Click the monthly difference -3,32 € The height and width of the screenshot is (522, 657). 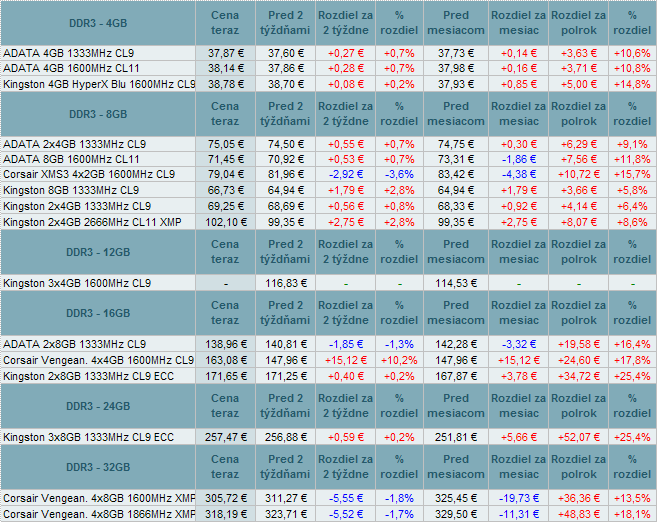click(519, 344)
